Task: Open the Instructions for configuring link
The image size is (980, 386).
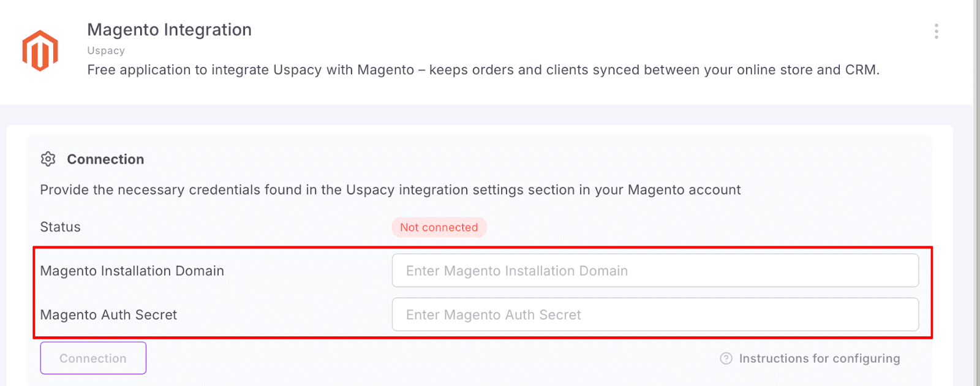Action: click(819, 358)
